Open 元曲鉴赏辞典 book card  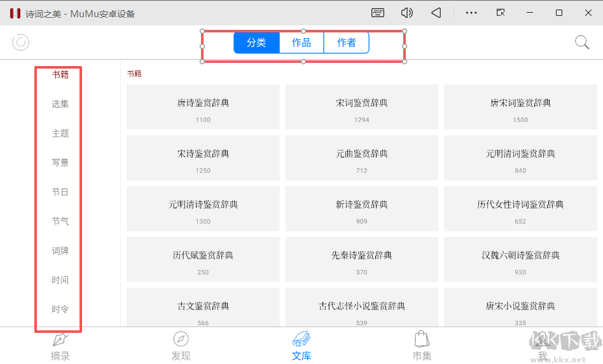click(x=361, y=158)
